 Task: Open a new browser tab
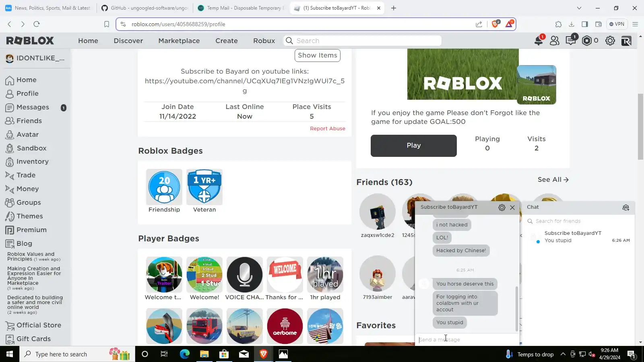(394, 8)
